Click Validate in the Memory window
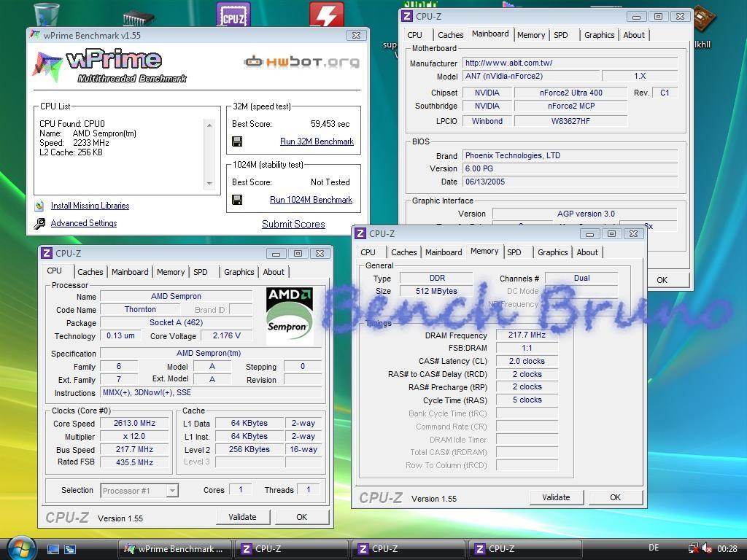 (556, 497)
